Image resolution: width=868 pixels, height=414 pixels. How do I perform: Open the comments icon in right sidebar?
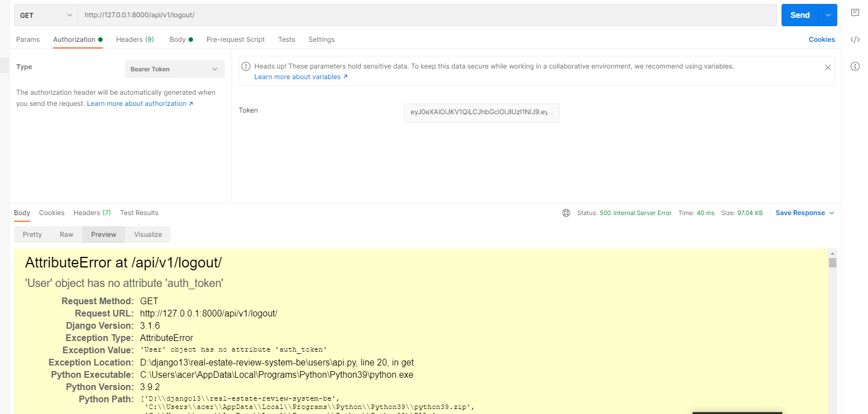point(855,13)
